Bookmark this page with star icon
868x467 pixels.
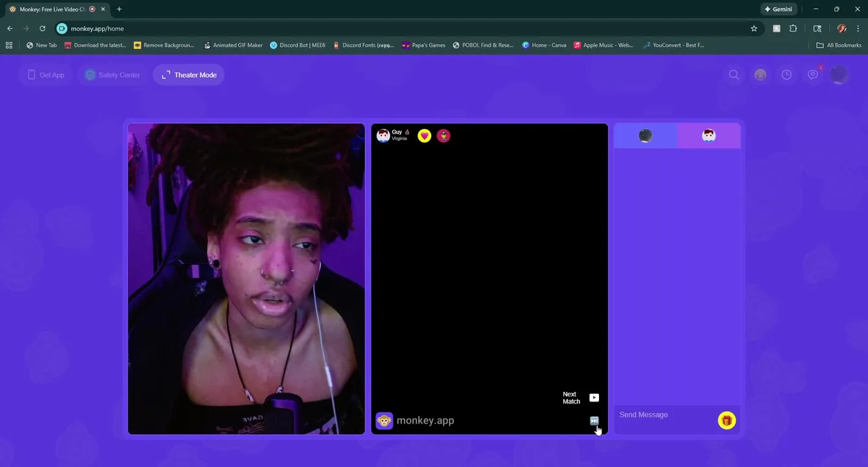[754, 29]
